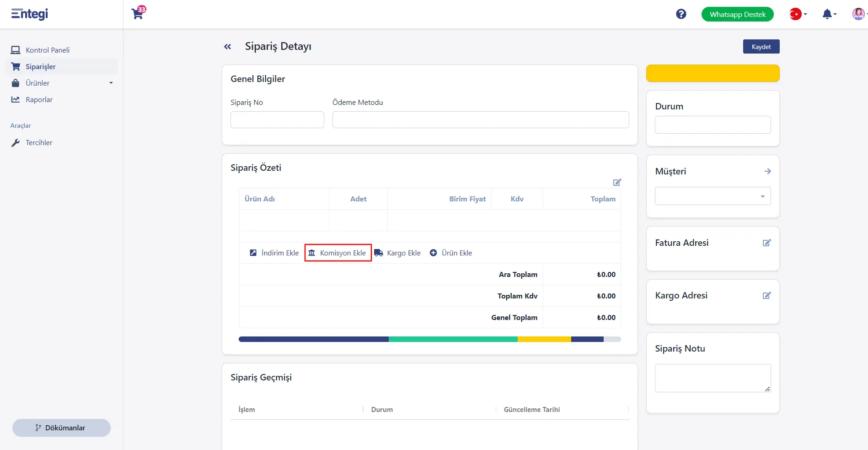868x450 pixels.
Task: Focus the Durum input field
Action: tap(713, 125)
